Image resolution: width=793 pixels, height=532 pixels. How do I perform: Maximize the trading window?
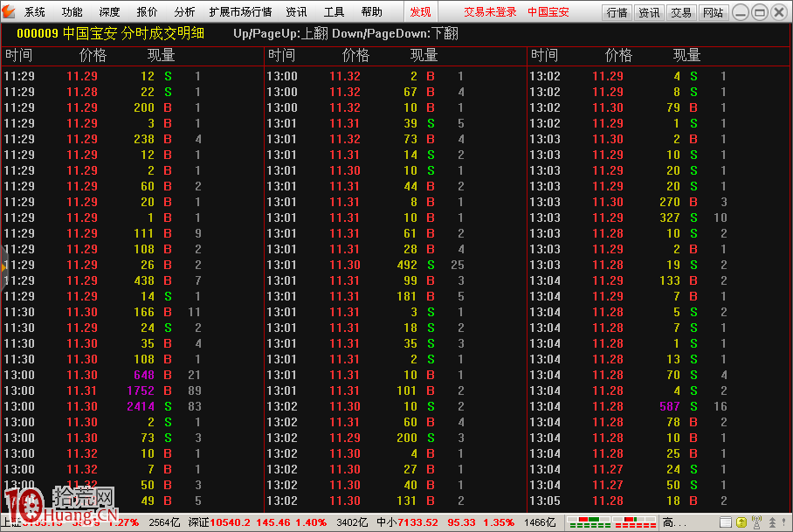[x=760, y=12]
